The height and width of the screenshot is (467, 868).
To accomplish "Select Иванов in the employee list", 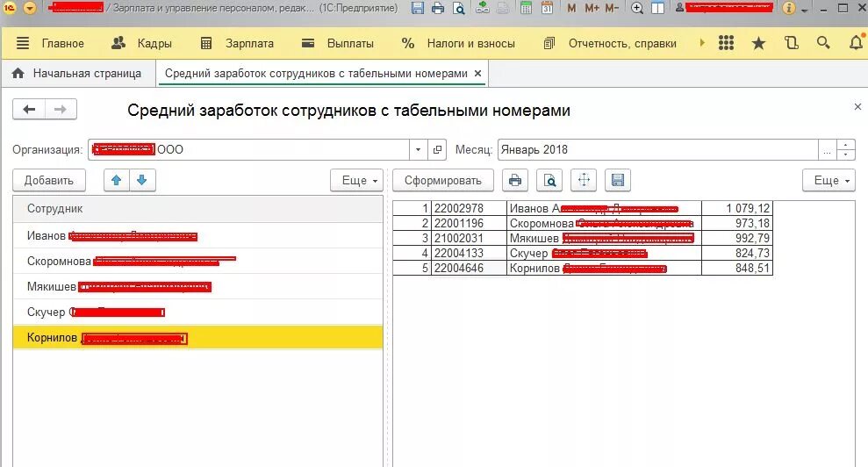I will coord(197,235).
